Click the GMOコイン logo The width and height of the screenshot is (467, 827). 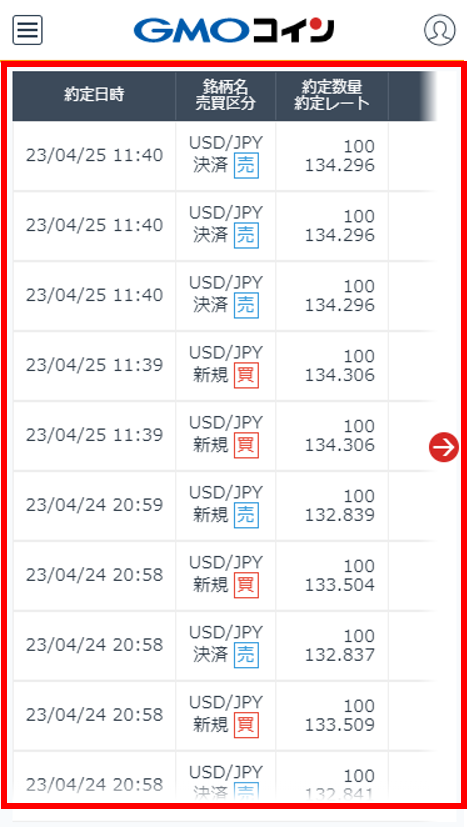coord(234,31)
